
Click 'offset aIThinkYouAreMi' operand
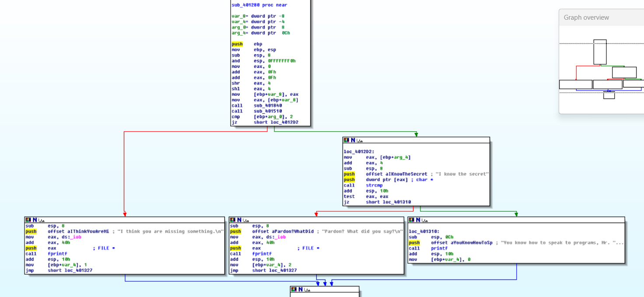(x=78, y=231)
